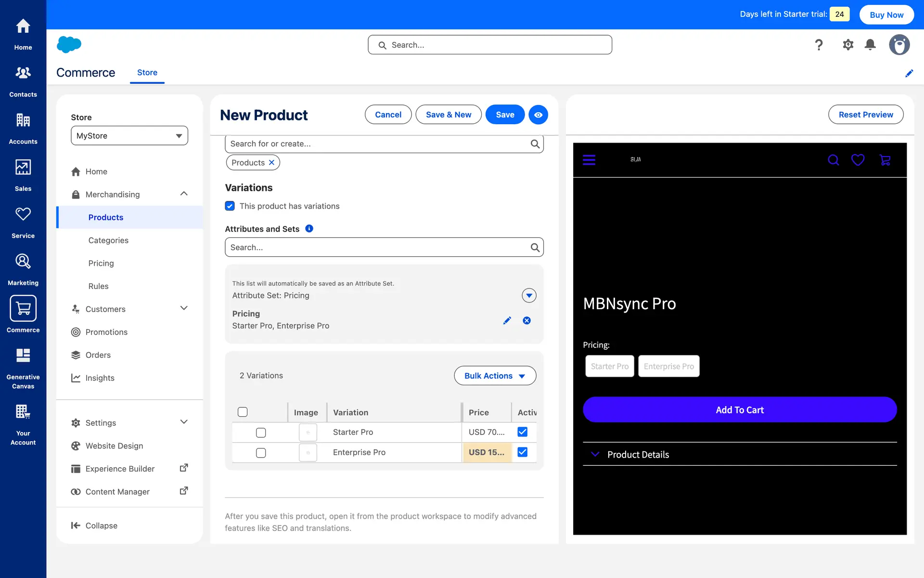This screenshot has height=578, width=924.
Task: Click the notifications bell icon
Action: tap(870, 45)
